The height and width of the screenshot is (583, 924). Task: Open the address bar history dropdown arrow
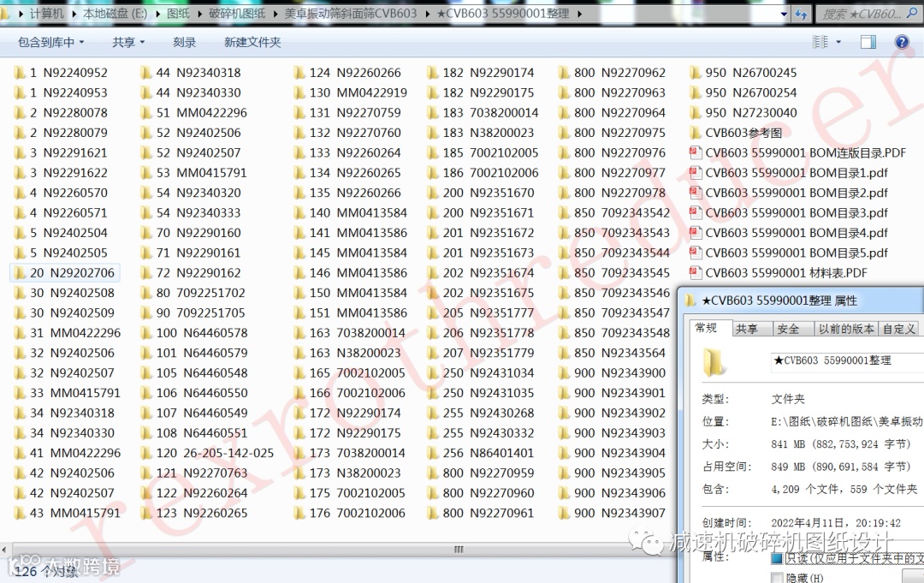coord(784,15)
